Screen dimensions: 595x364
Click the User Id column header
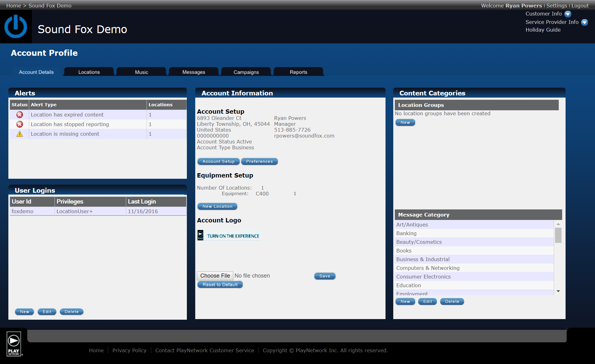(x=32, y=201)
